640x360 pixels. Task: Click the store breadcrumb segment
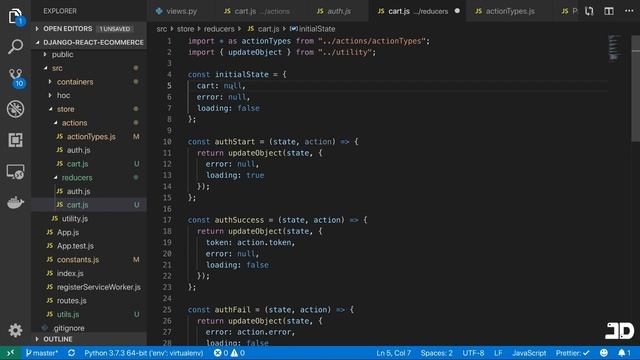click(185, 29)
